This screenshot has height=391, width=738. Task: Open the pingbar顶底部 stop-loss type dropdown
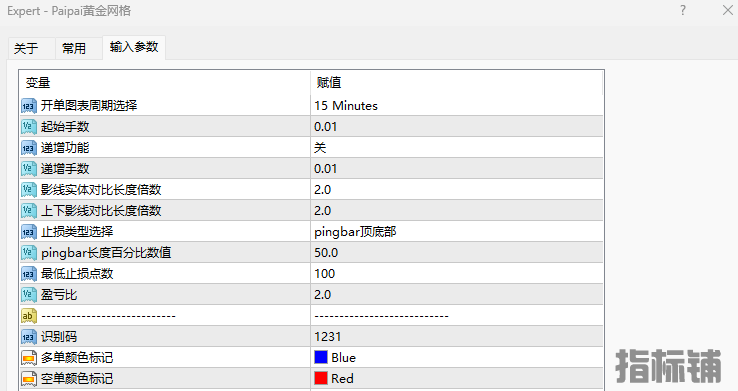click(x=457, y=232)
